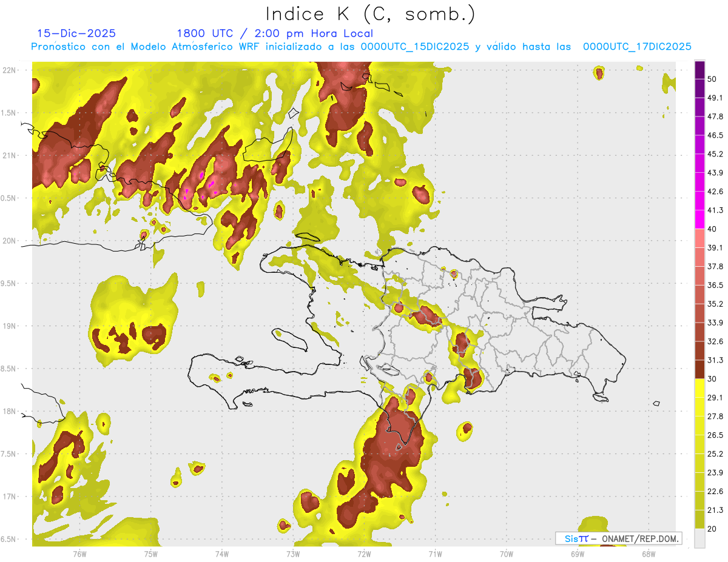728x562 pixels.
Task: Click the colorbar label "32.6"
Action: (x=715, y=341)
